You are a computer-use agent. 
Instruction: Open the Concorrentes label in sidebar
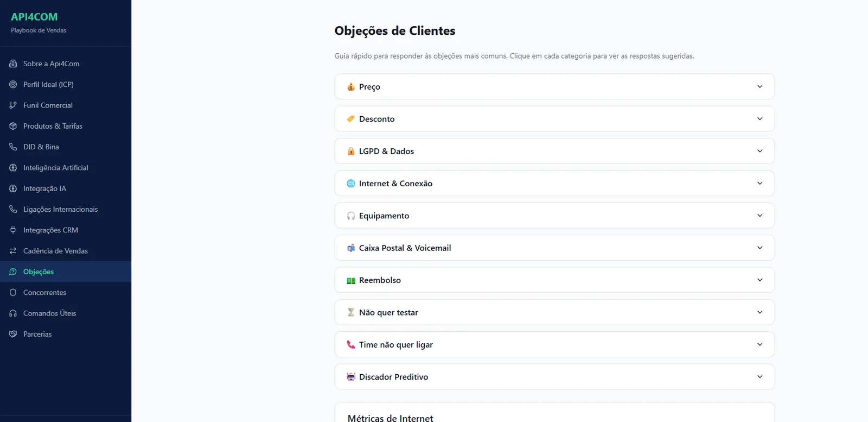click(x=44, y=293)
